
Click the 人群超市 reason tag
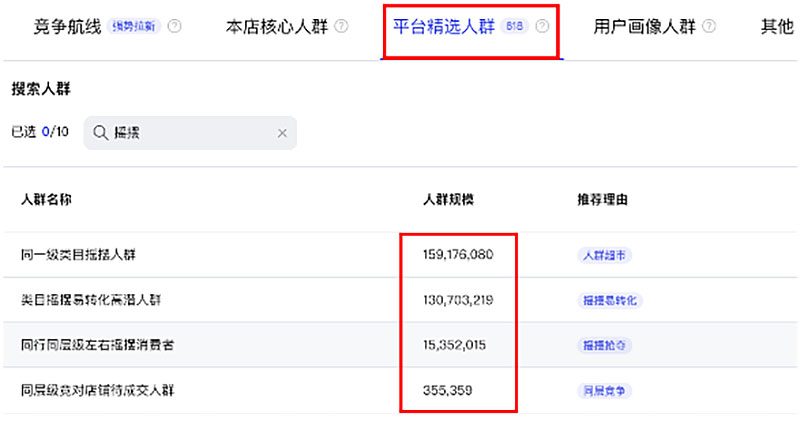[x=605, y=255]
